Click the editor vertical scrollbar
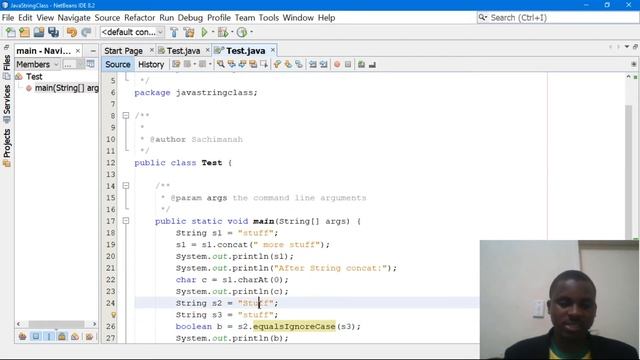Screen dimensions: 640x360 click(629, 171)
